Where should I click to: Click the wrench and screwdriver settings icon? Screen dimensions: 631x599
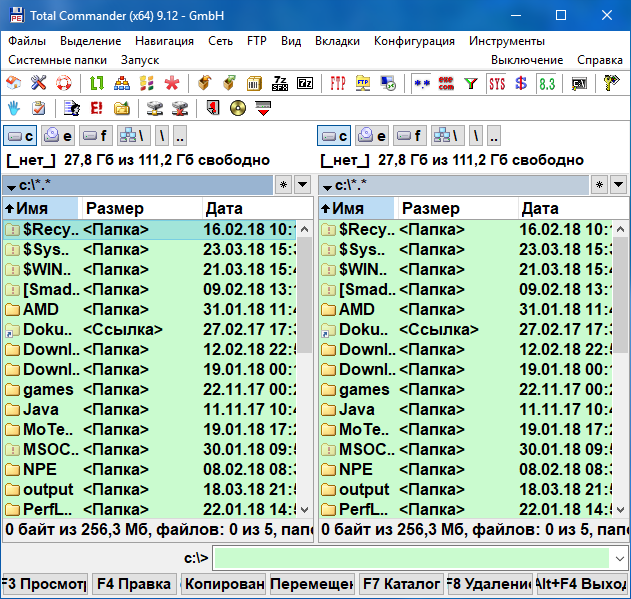(x=38, y=83)
